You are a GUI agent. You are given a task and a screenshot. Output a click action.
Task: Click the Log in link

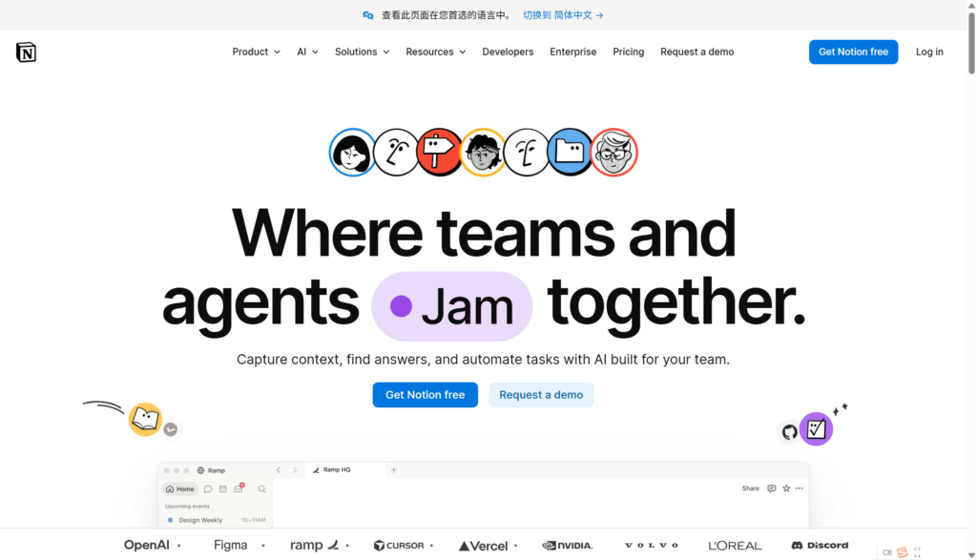(x=929, y=52)
